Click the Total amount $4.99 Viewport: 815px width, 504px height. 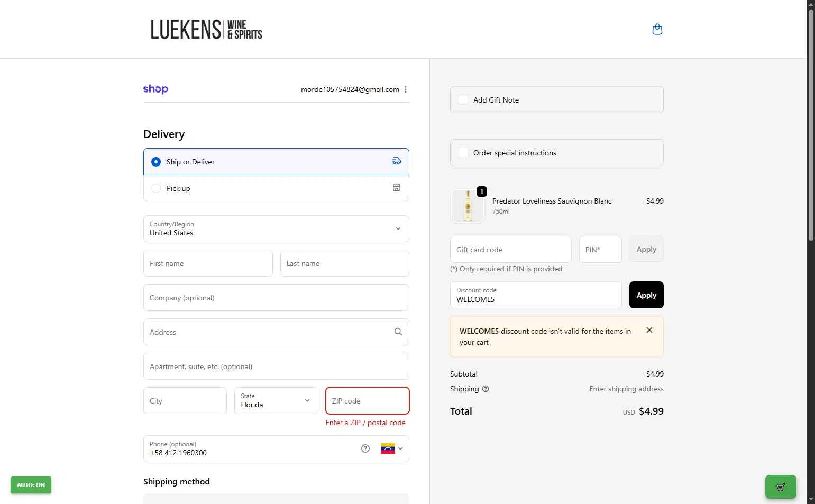[x=651, y=411]
